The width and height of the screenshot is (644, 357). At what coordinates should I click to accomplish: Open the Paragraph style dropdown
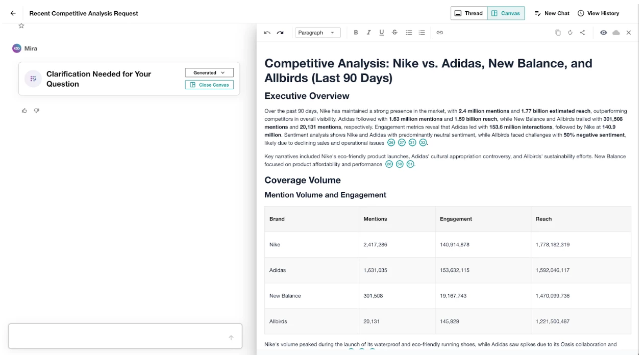click(317, 33)
